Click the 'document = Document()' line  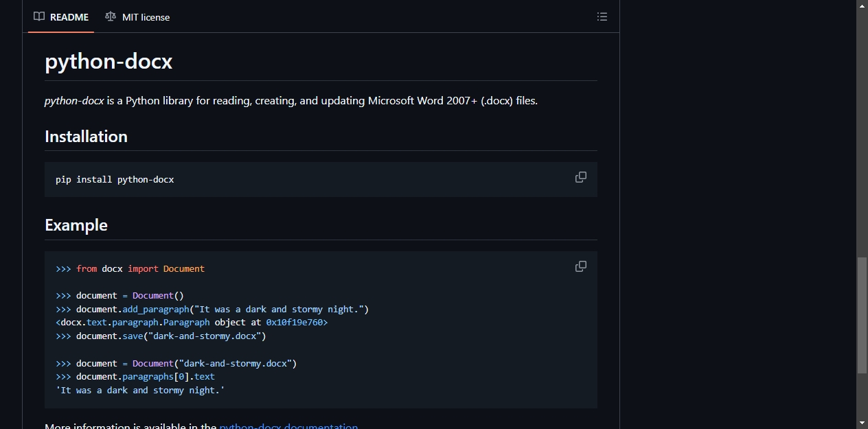(120, 296)
